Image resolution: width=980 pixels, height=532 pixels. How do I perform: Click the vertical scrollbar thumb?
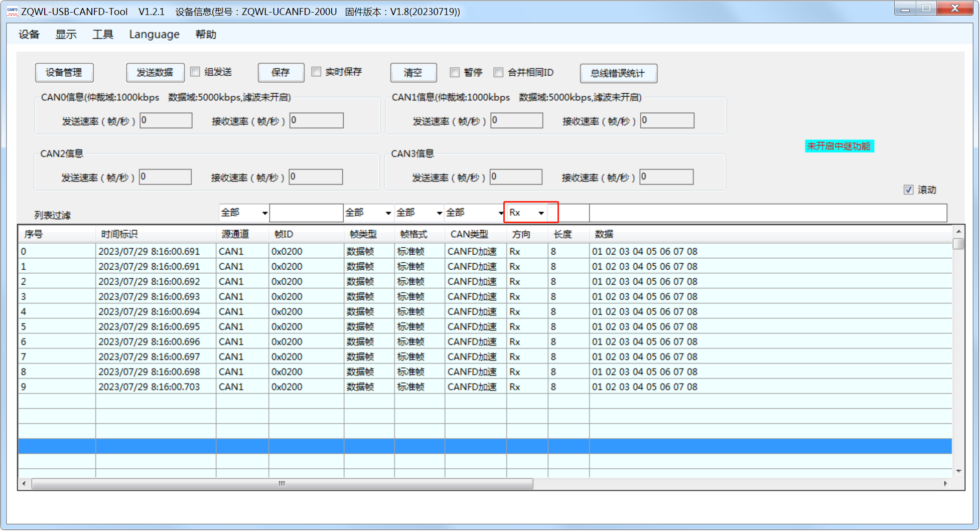pyautogui.click(x=958, y=244)
